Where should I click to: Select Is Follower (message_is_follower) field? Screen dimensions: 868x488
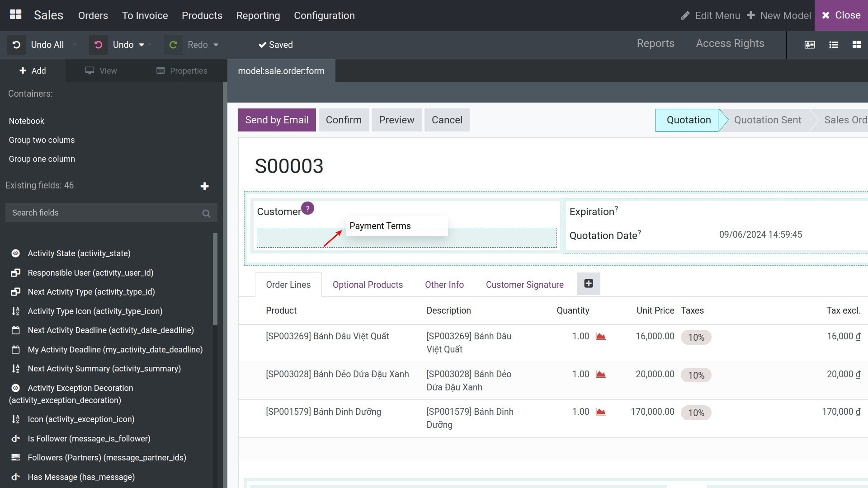point(80,439)
